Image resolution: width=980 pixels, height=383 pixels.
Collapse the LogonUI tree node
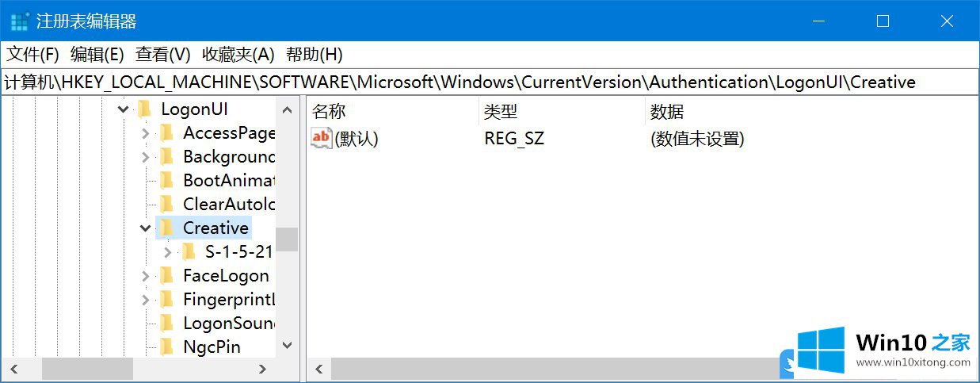[123, 109]
